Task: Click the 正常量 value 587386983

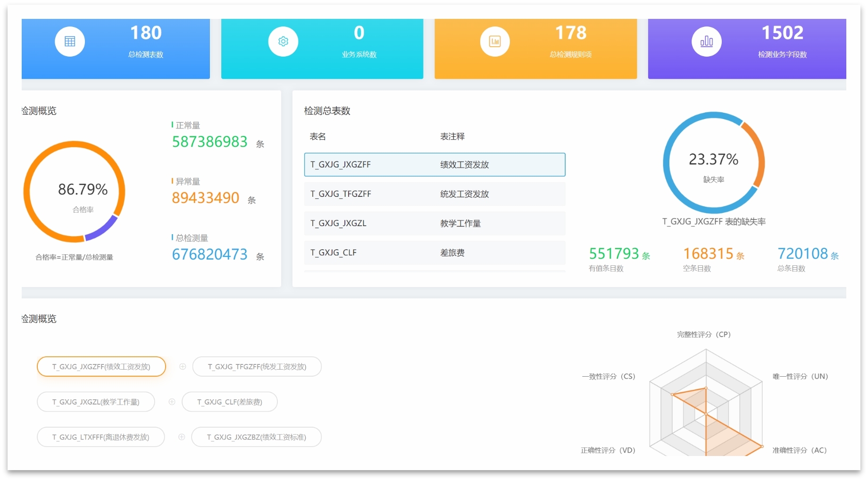Action: tap(209, 142)
